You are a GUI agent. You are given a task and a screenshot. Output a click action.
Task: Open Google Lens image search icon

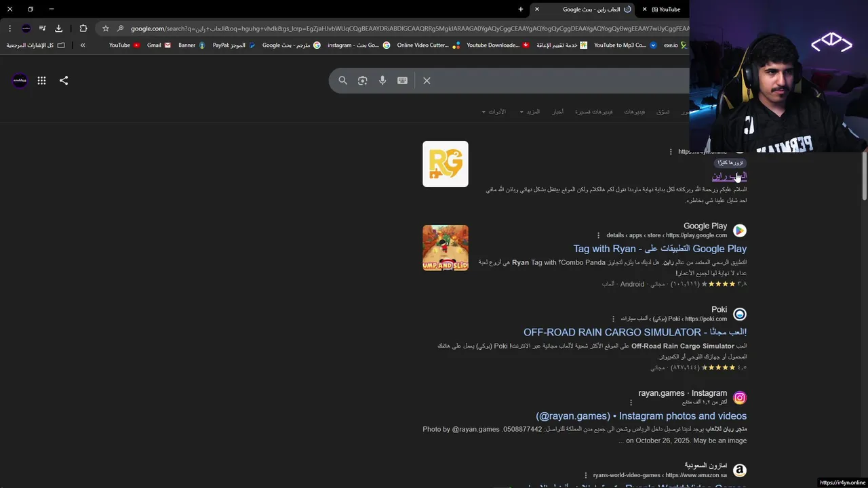point(363,81)
